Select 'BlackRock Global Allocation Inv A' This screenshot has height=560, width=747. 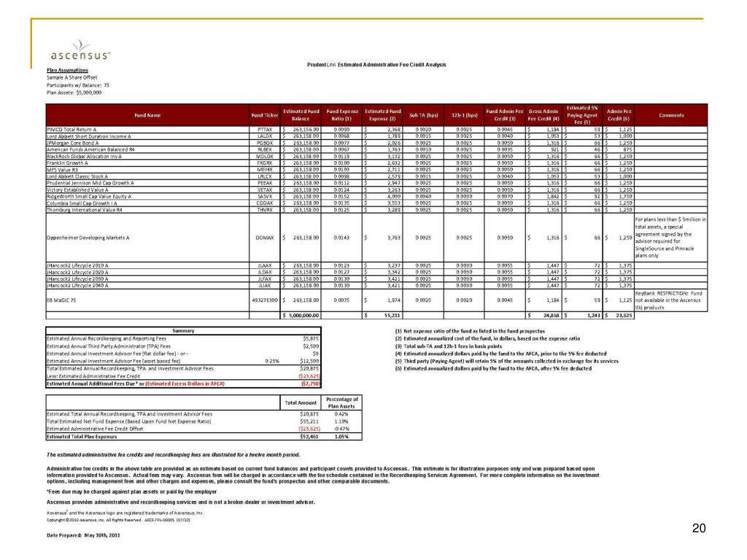[x=84, y=156]
